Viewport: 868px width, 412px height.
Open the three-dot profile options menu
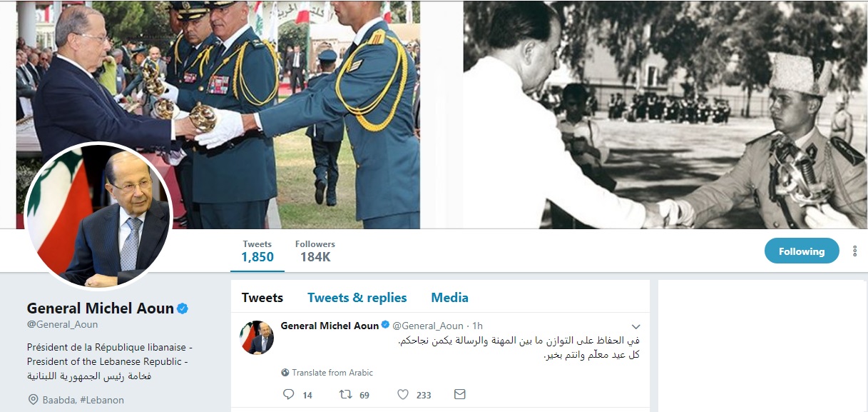(854, 251)
